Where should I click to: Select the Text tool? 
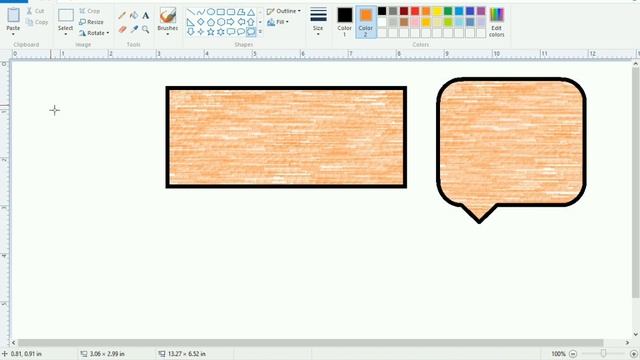146,16
